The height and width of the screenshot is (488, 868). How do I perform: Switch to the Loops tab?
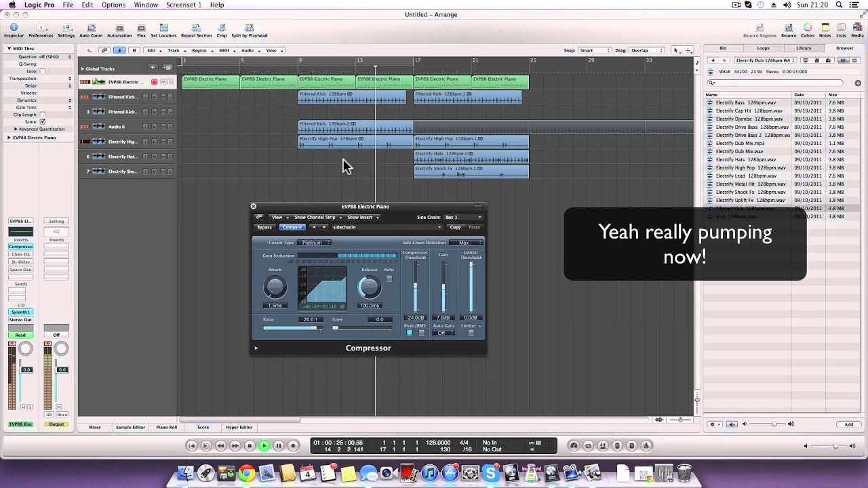pyautogui.click(x=764, y=48)
